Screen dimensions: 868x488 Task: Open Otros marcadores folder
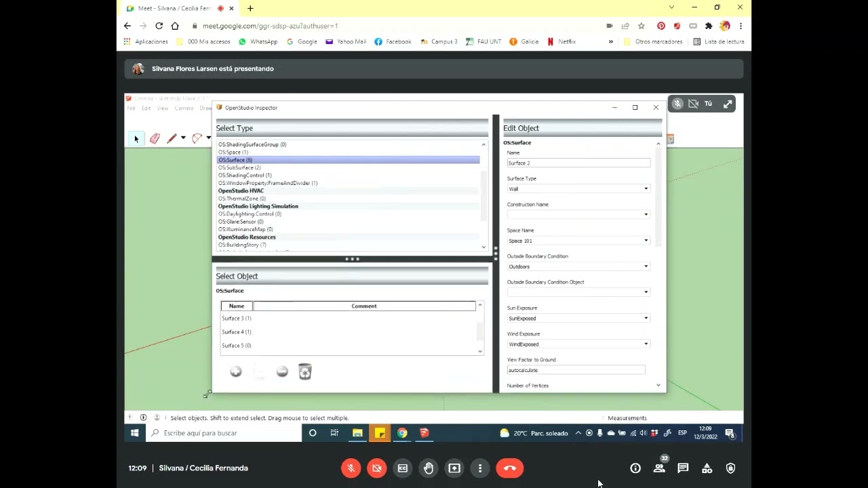point(653,41)
